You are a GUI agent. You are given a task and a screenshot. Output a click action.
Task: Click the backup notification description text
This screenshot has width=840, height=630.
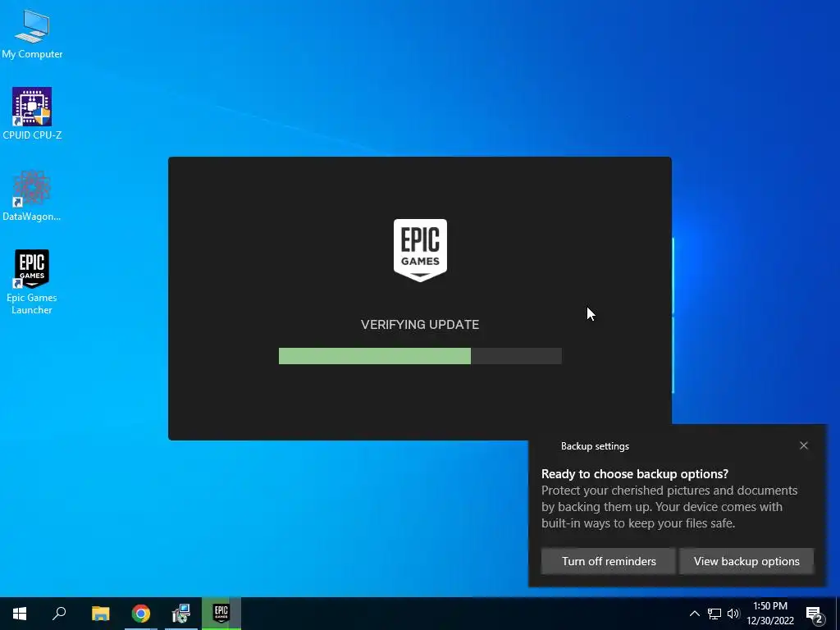point(669,507)
